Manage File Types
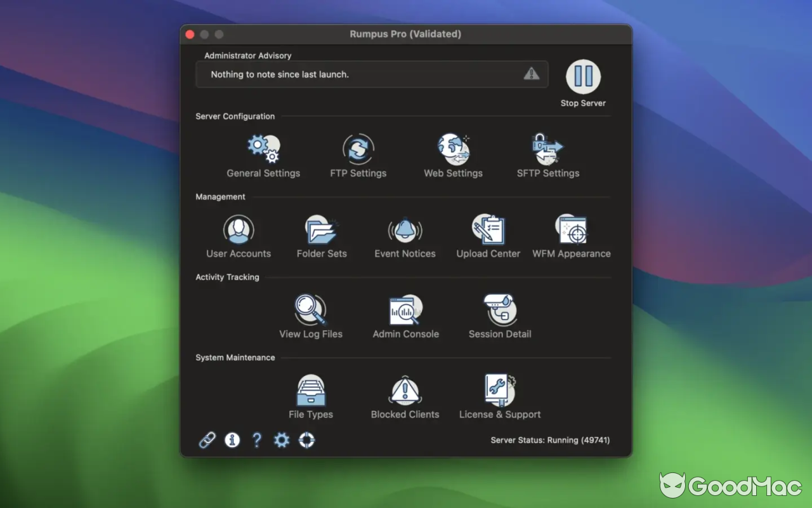The image size is (812, 508). (311, 394)
